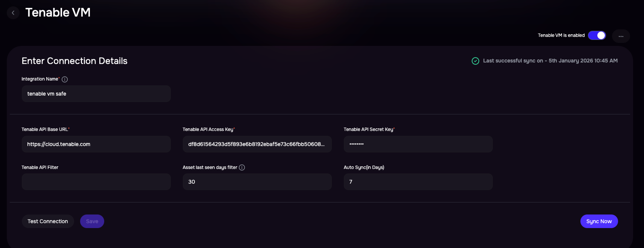Start a sync with Sync Now
The width and height of the screenshot is (644, 248).
tap(599, 221)
